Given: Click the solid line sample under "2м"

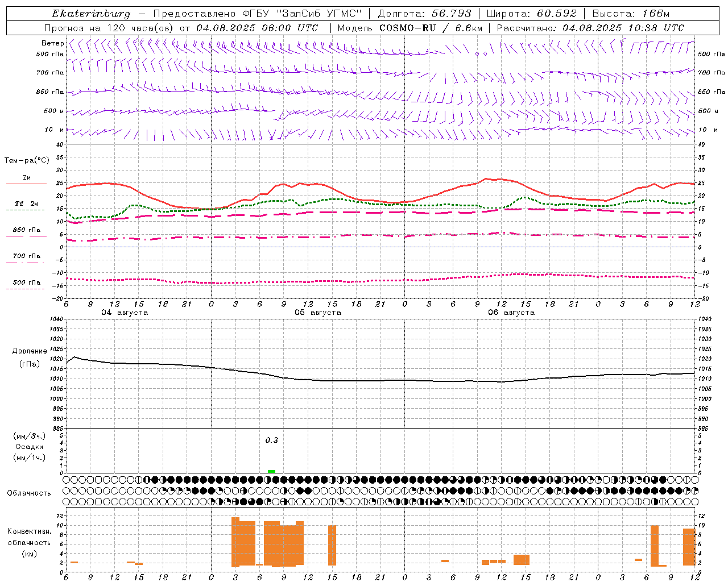Looking at the screenshot, I should coord(26,184).
